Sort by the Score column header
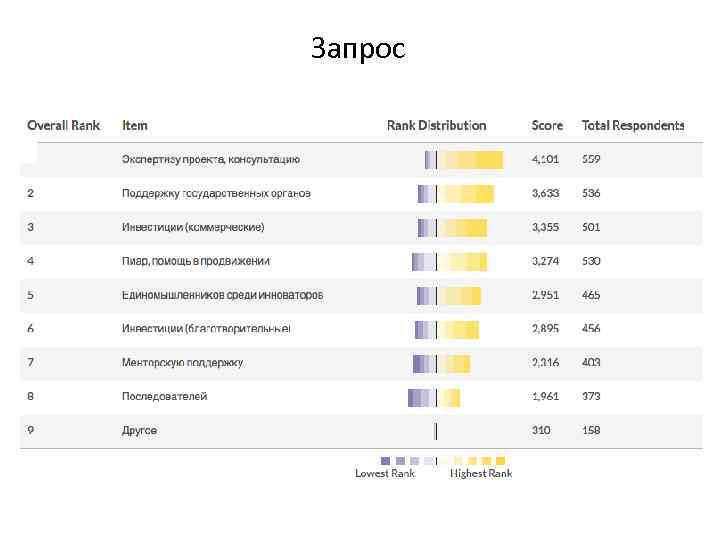Screen dimensions: 720x540 [547, 125]
